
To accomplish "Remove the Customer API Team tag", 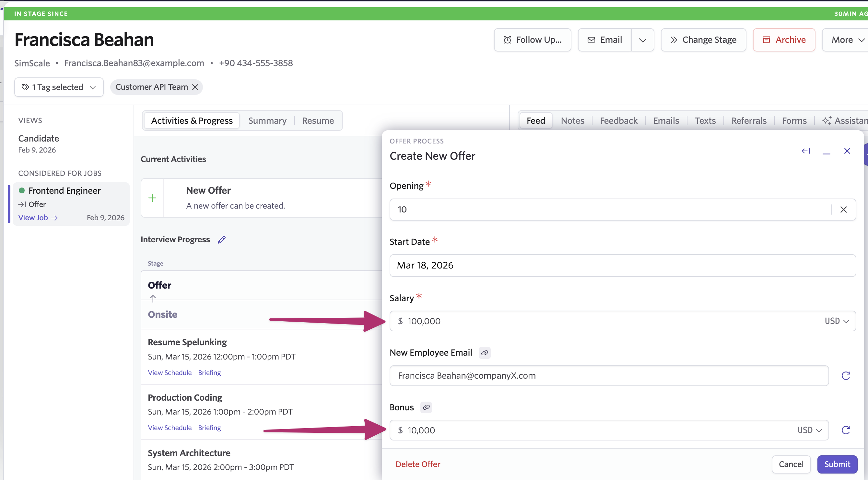I will [x=195, y=87].
